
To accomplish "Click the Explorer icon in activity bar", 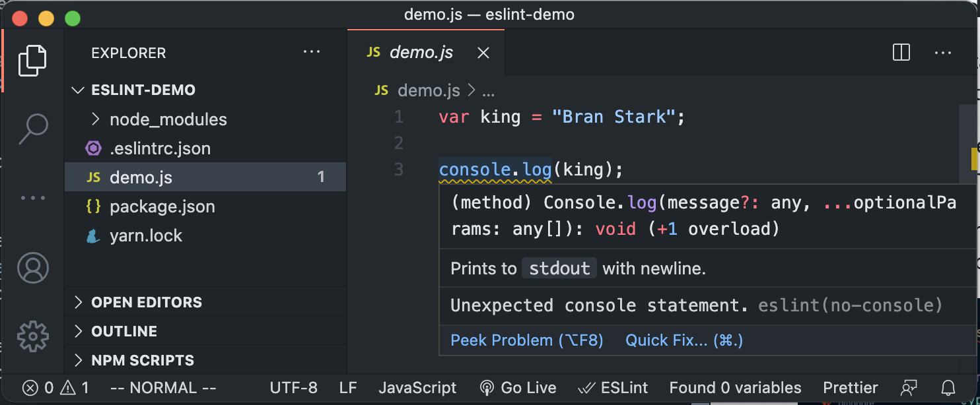I will click(x=33, y=59).
